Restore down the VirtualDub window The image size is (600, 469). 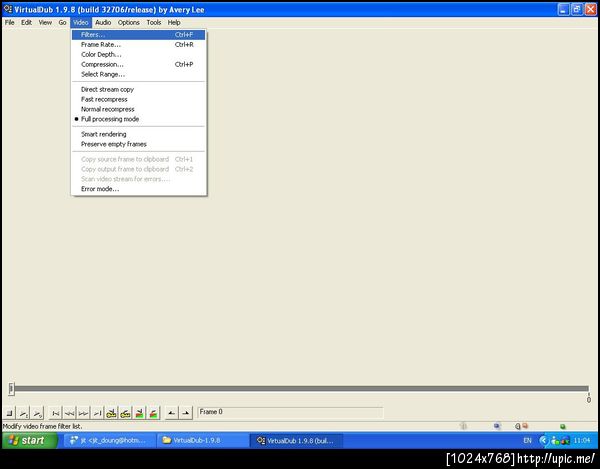point(577,9)
